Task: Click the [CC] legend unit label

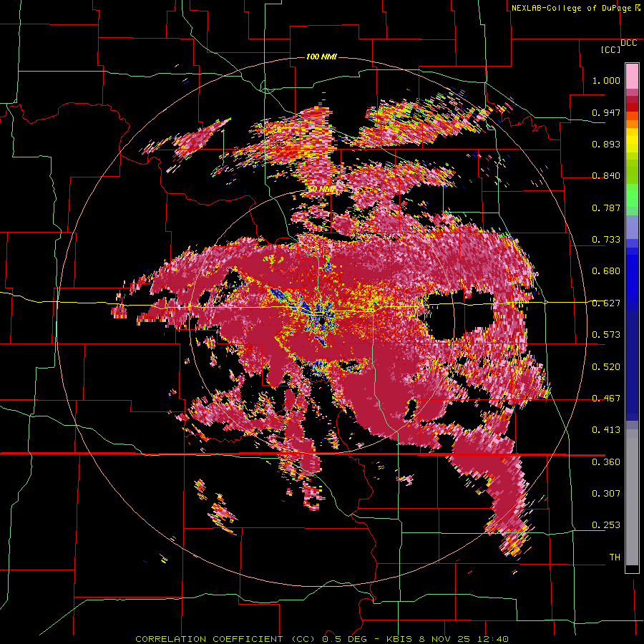Action: coord(610,49)
